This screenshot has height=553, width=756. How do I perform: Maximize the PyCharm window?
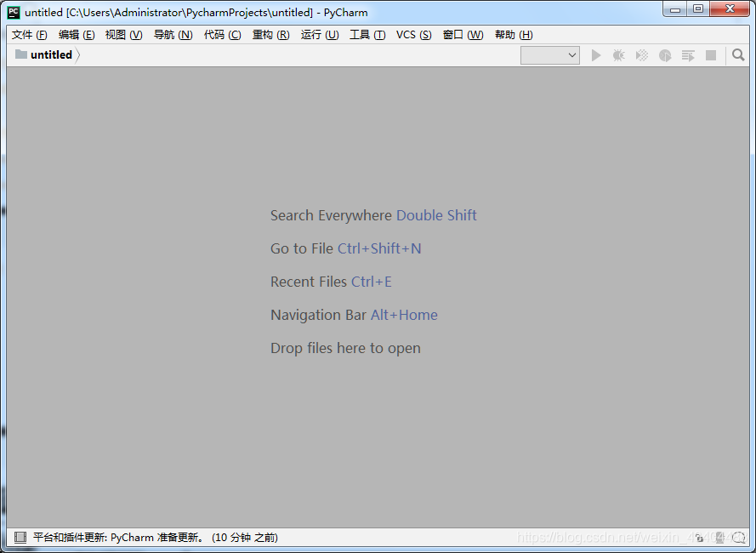(697, 9)
